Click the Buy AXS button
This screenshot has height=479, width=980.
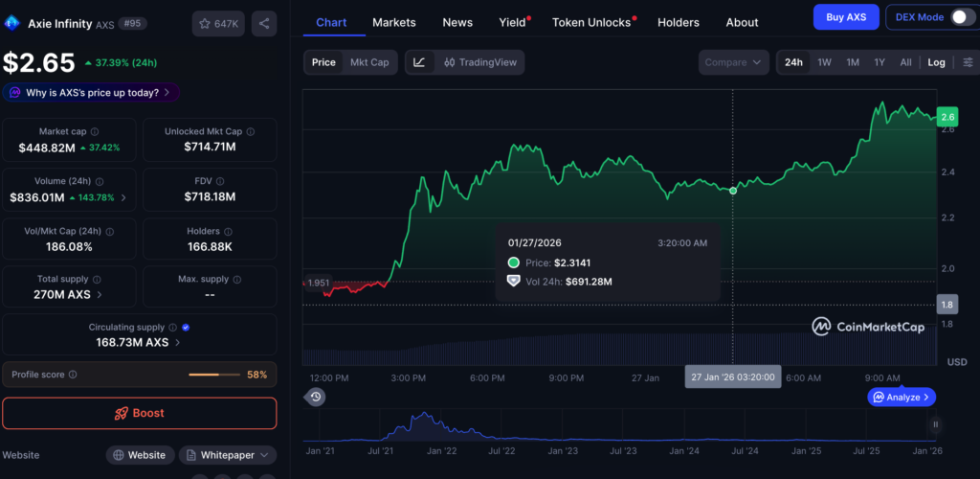tap(845, 17)
